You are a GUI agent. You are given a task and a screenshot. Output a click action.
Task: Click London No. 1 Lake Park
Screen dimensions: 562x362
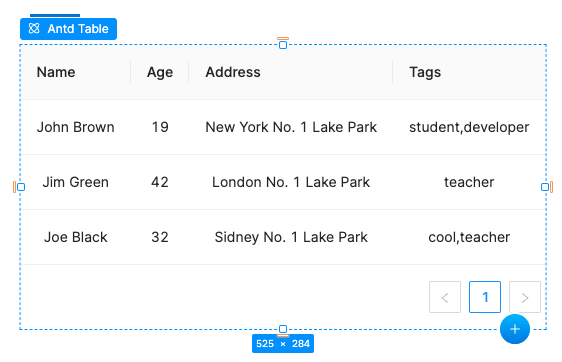coord(291,182)
